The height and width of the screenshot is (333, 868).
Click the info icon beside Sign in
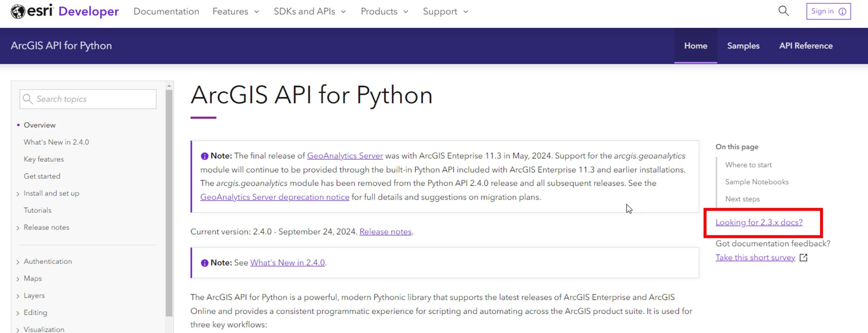(842, 11)
